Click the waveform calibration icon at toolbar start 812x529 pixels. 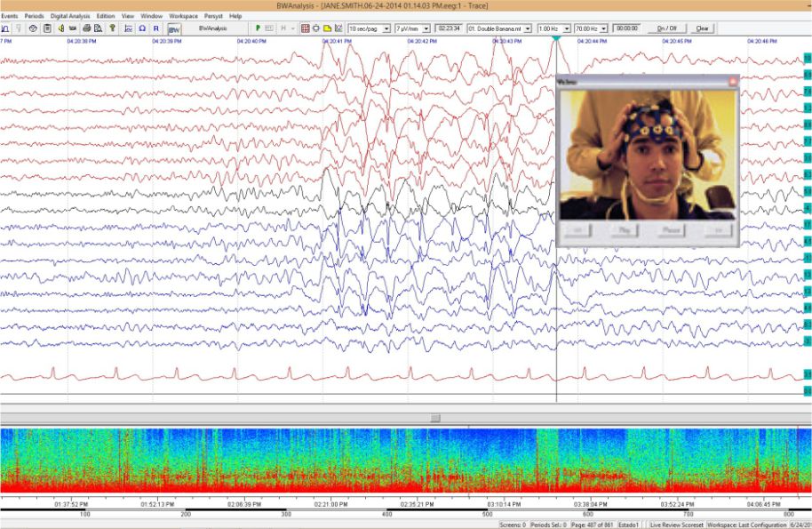[x=5, y=28]
